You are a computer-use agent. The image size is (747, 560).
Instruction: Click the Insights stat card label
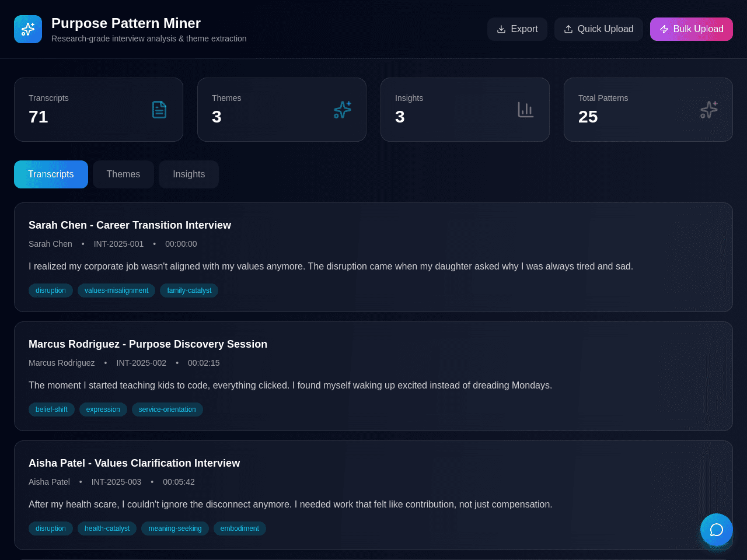(409, 98)
